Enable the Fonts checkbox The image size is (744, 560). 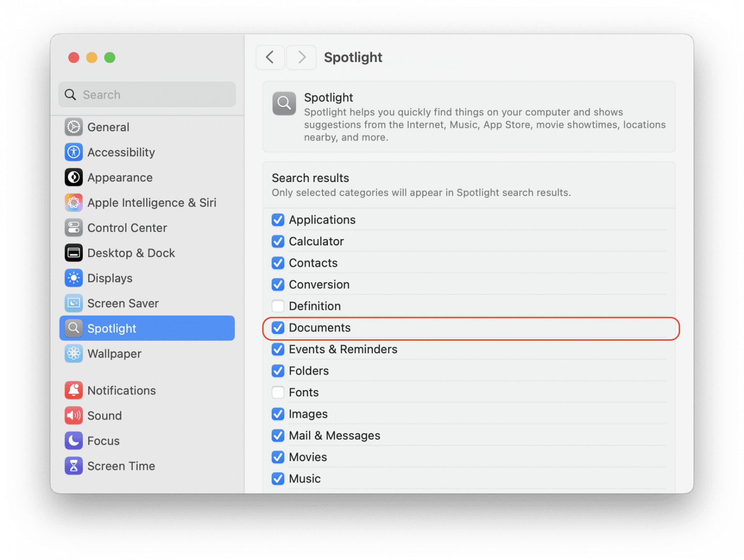[x=278, y=392]
